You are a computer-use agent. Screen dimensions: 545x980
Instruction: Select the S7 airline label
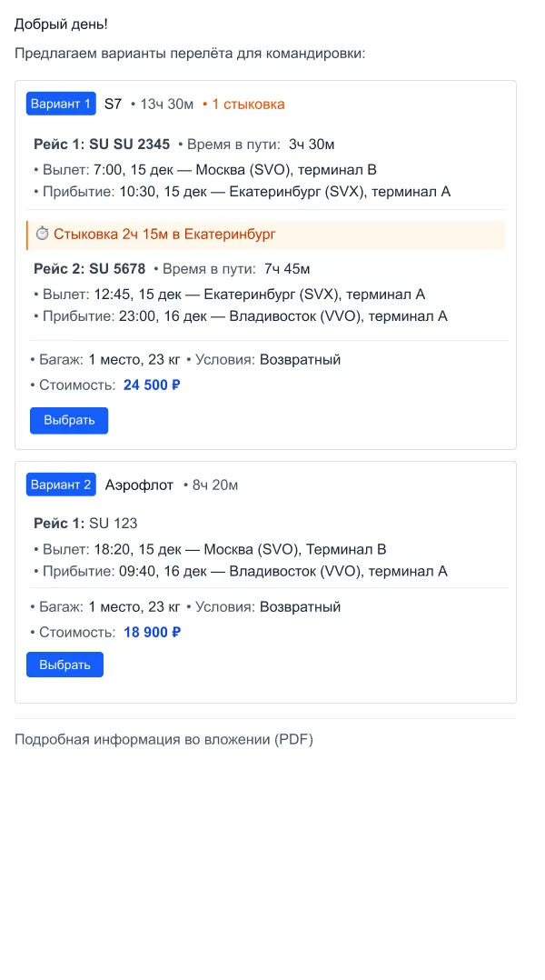tap(112, 104)
